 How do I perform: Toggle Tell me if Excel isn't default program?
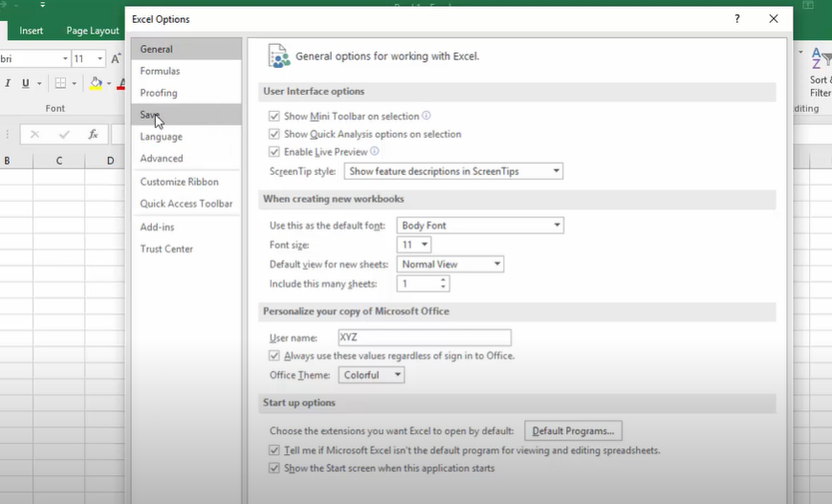tap(274, 450)
